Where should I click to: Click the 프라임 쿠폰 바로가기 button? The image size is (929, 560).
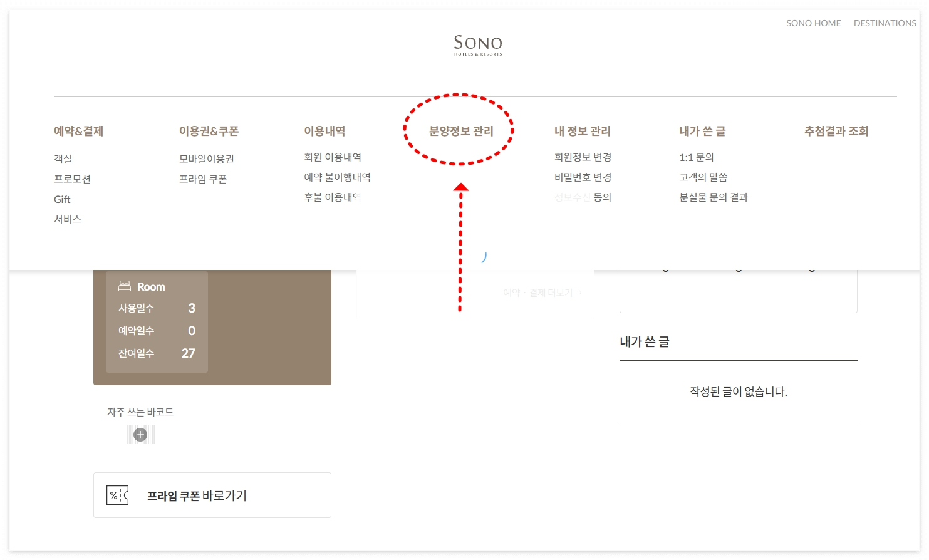tap(212, 495)
